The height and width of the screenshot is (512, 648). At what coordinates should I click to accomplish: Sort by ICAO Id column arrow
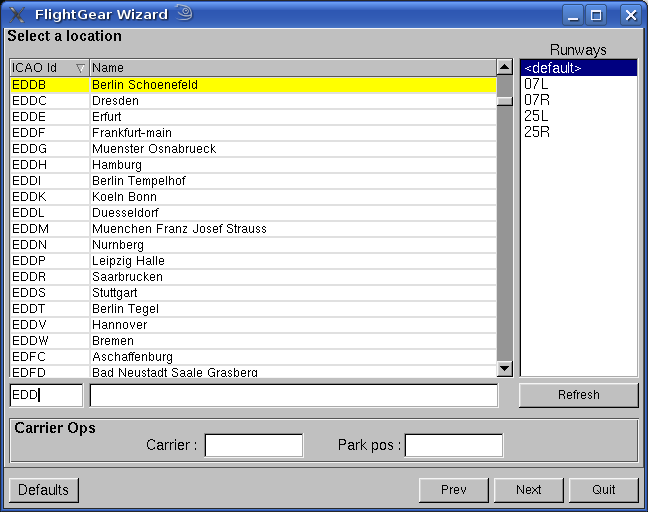tap(80, 68)
